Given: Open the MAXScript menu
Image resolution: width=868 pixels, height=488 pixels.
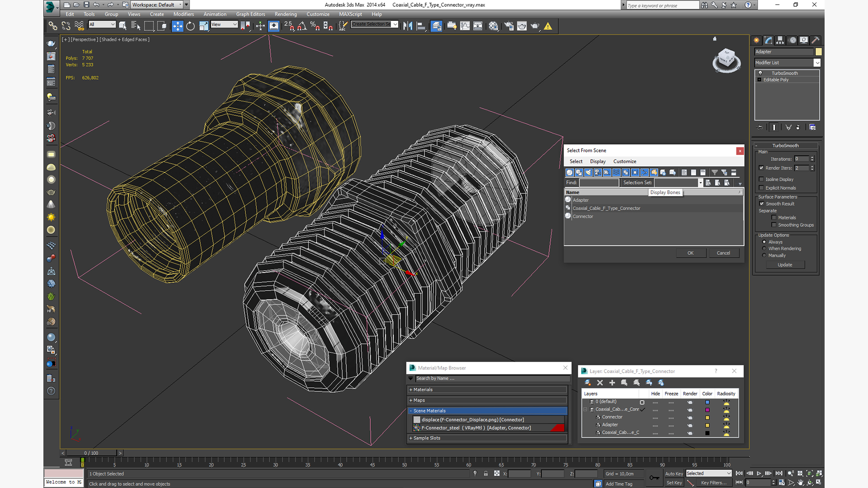Looking at the screenshot, I should click(350, 14).
